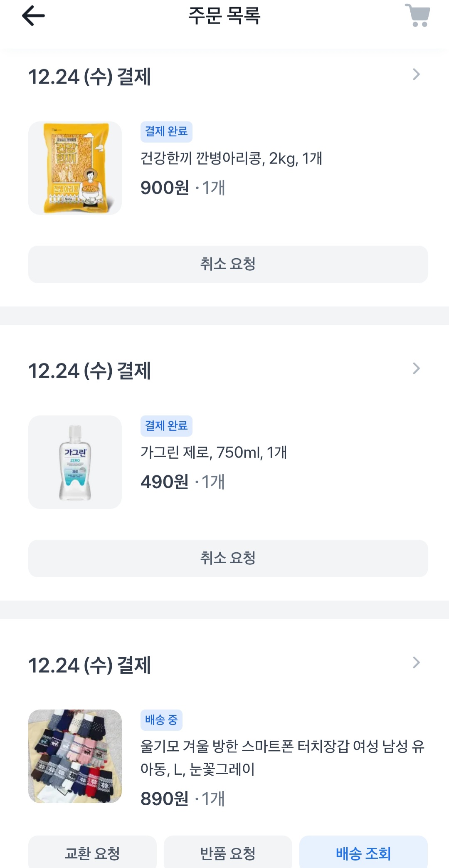
Task: Tap the 배송 조회 button
Action: (363, 853)
